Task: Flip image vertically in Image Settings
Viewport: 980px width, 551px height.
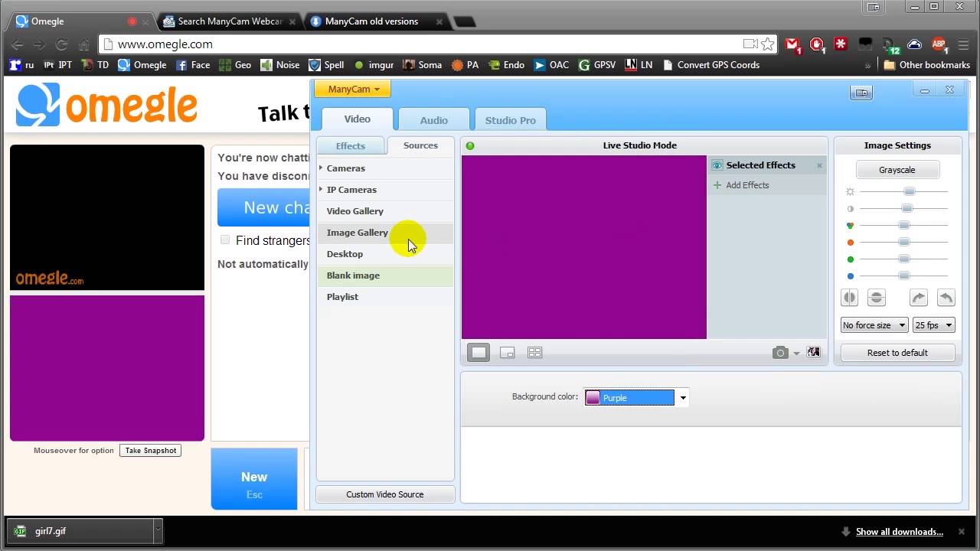Action: click(x=877, y=298)
